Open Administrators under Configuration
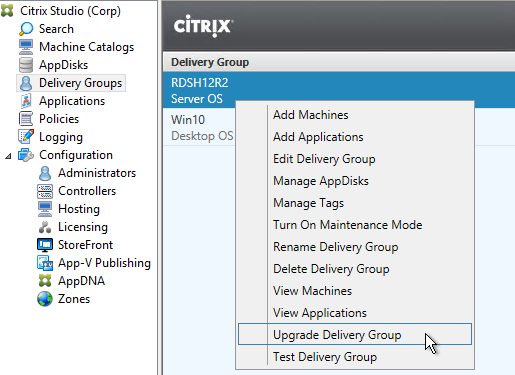 pos(97,173)
